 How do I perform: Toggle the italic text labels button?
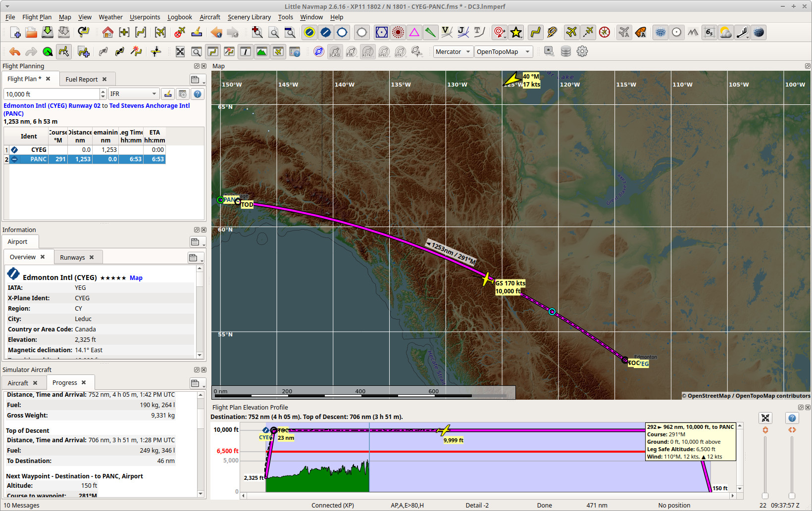point(245,51)
